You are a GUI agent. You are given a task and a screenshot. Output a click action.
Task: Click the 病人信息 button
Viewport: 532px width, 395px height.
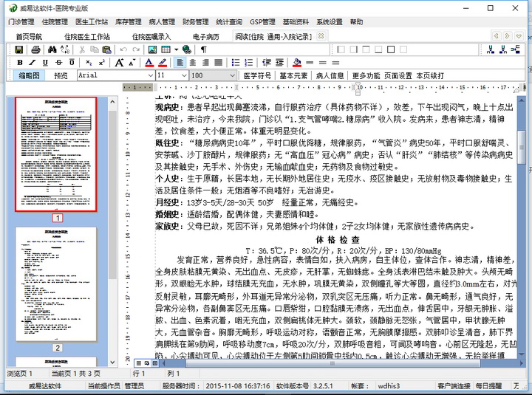(330, 75)
